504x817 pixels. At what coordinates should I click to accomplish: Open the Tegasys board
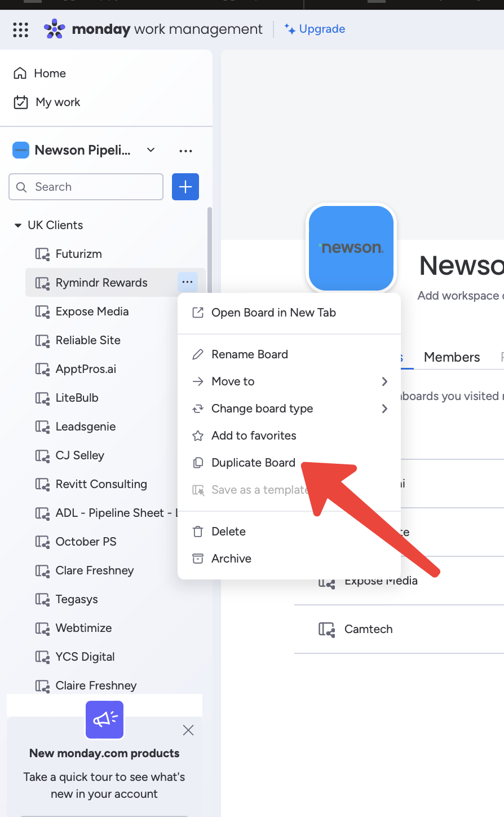click(x=77, y=599)
